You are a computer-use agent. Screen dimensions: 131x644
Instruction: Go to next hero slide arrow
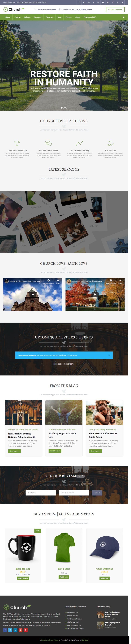pyautogui.click(x=120, y=66)
